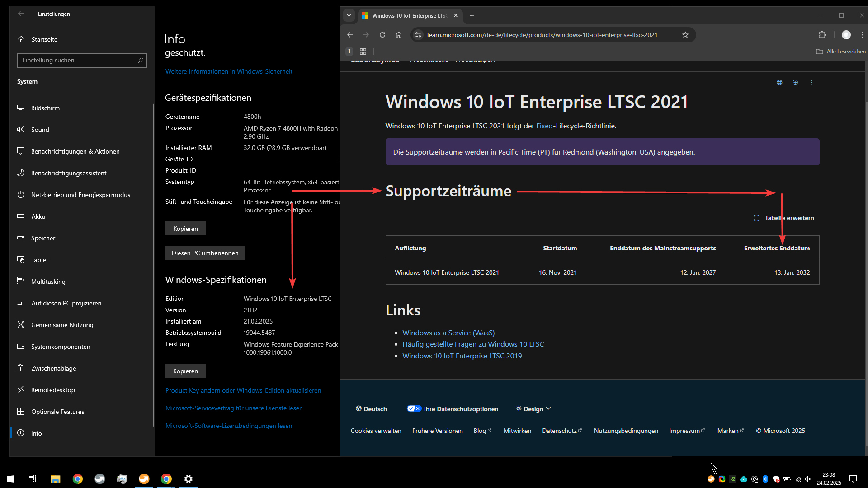This screenshot has width=868, height=488.
Task: Click Diesen PC umbenennen button
Action: coord(205,253)
